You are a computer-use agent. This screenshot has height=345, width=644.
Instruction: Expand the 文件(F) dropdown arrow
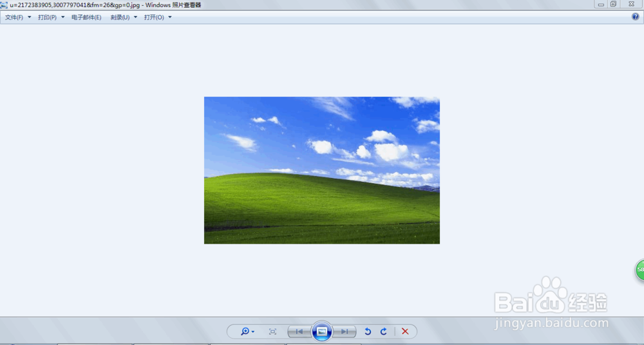point(29,17)
